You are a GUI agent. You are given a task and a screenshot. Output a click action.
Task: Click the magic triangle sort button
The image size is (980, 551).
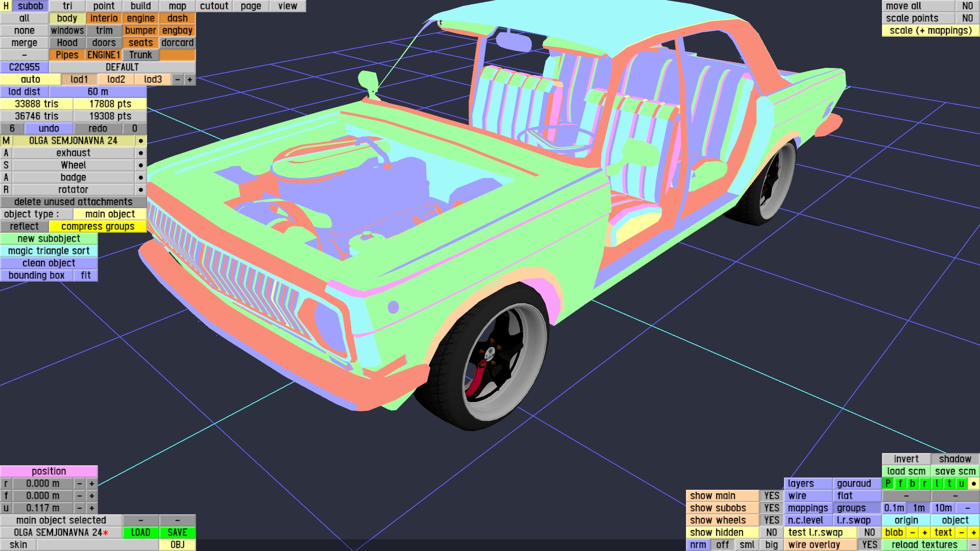(48, 251)
